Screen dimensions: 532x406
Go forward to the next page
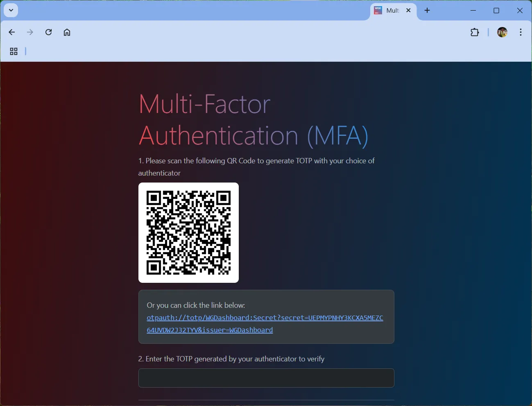pyautogui.click(x=30, y=32)
